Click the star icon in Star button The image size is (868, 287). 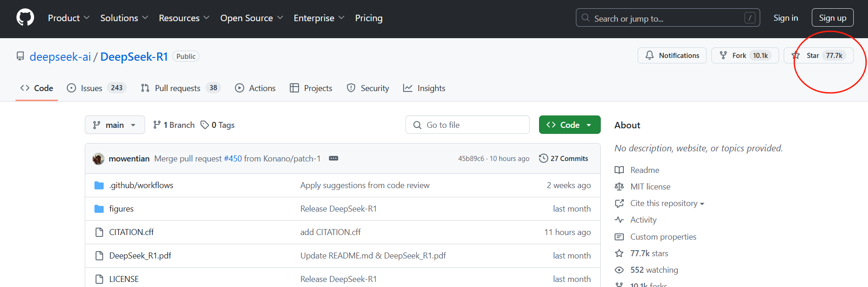point(796,55)
